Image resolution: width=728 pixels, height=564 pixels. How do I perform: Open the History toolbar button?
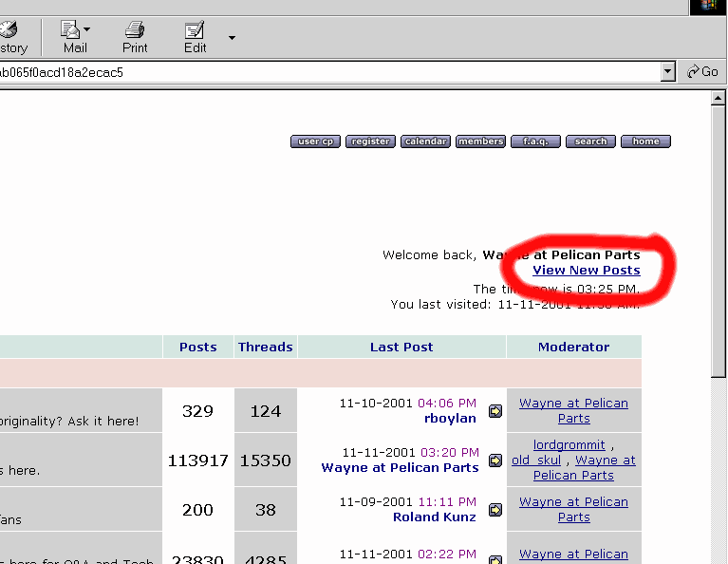coord(11,38)
